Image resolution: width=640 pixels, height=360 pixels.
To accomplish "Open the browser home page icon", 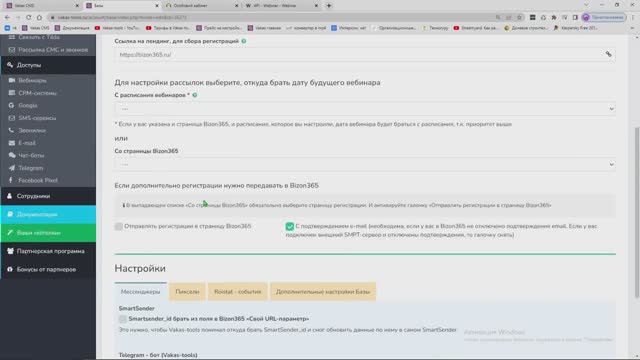I will coord(39,18).
